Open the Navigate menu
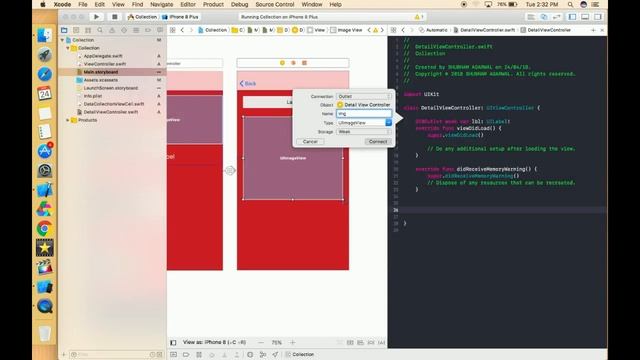 click(x=162, y=4)
